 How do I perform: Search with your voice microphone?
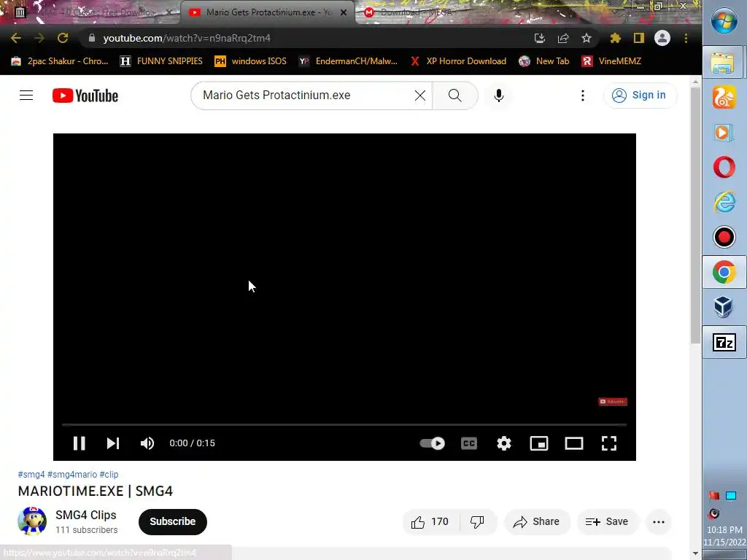pyautogui.click(x=499, y=96)
